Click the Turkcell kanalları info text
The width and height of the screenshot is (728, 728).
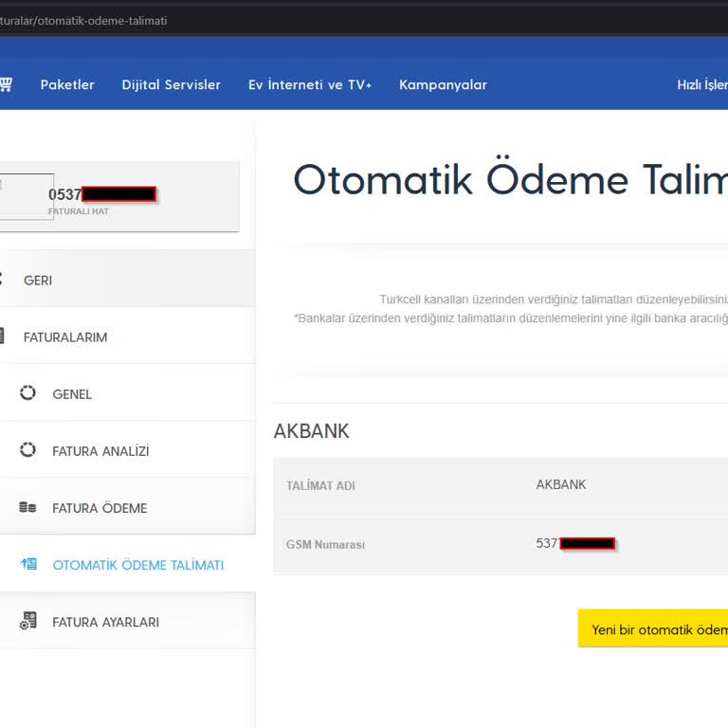554,300
